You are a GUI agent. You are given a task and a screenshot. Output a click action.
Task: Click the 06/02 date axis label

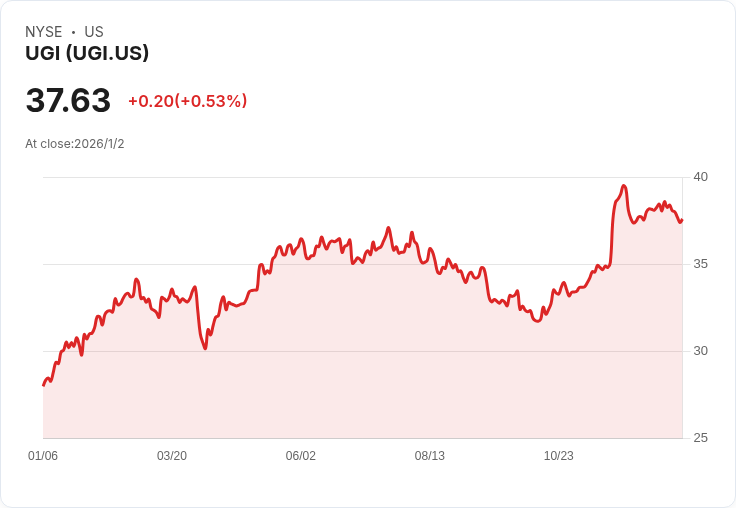pyautogui.click(x=300, y=455)
